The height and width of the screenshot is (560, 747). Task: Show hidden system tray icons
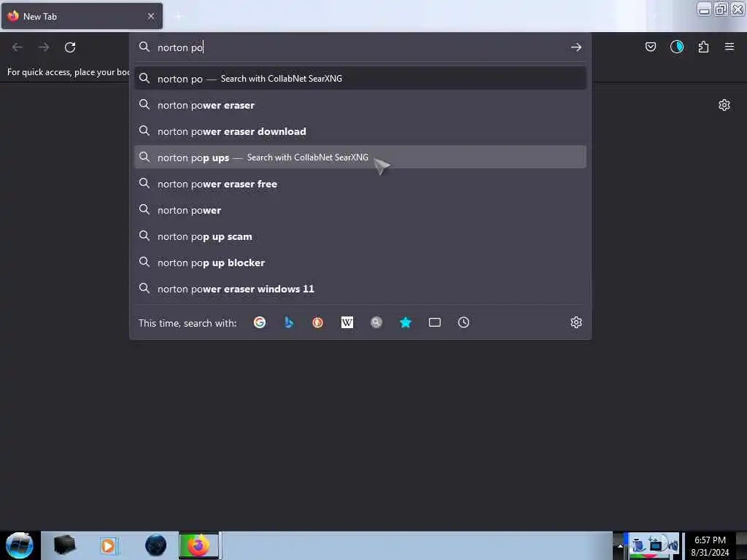pos(620,545)
